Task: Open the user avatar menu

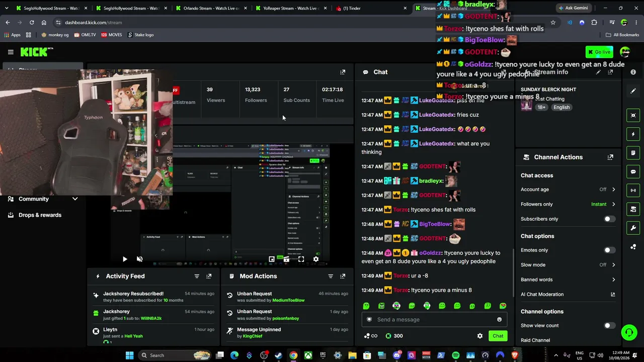Action: 625,52
